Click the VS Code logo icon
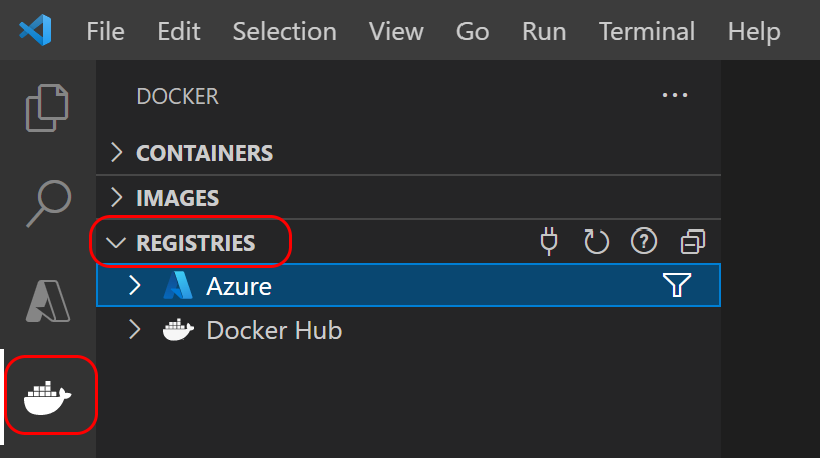Screen dimensions: 820x458 click(36, 31)
